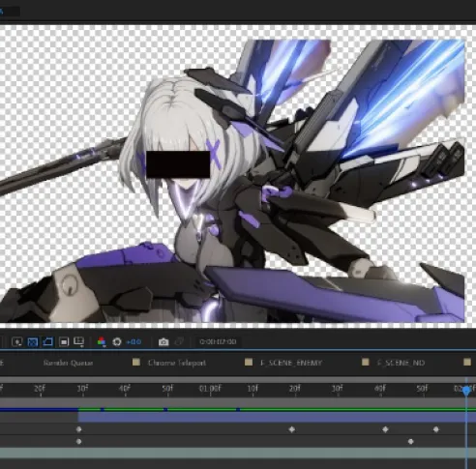
Task: Click the current time indicator playhead
Action: (466, 391)
